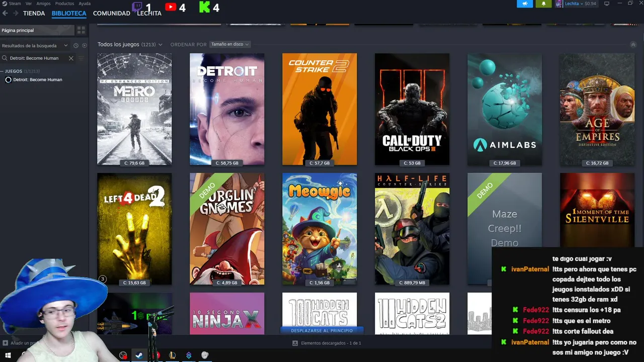The height and width of the screenshot is (362, 644).
Task: Open Age of Empires II Definitive Edition cover
Action: pos(597,109)
